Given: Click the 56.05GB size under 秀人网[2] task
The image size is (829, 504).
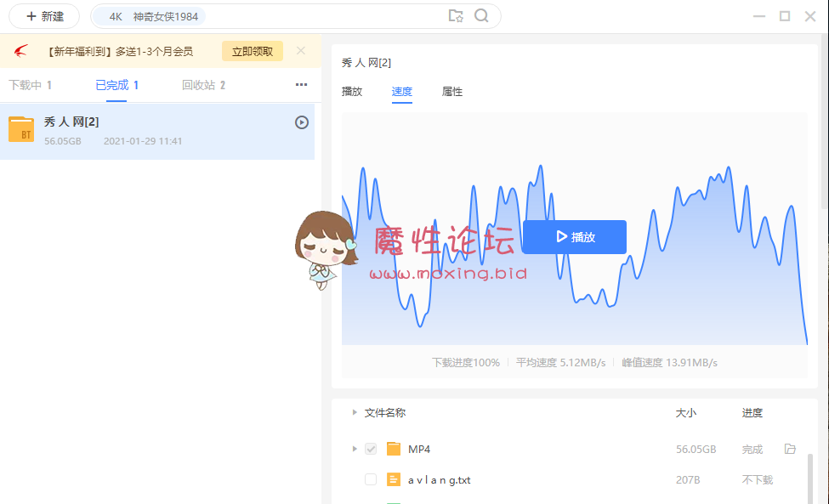Looking at the screenshot, I should point(63,141).
